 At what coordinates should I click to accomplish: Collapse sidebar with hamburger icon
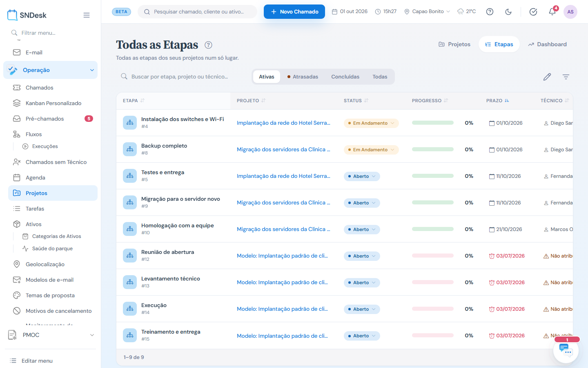point(87,15)
